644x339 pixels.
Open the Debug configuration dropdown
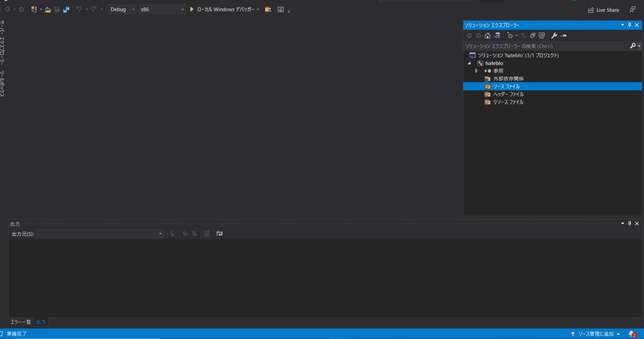tap(123, 10)
